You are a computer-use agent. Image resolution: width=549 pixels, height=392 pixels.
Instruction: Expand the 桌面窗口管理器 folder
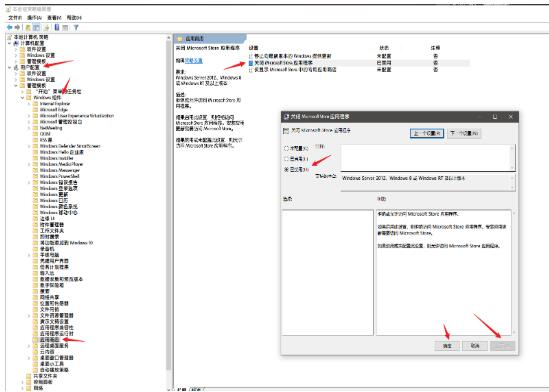(x=29, y=358)
